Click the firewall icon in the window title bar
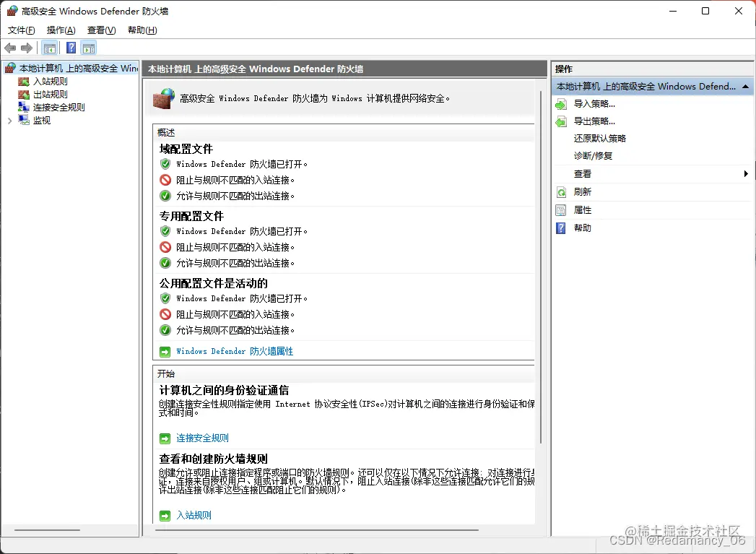This screenshot has width=756, height=554. [12, 11]
